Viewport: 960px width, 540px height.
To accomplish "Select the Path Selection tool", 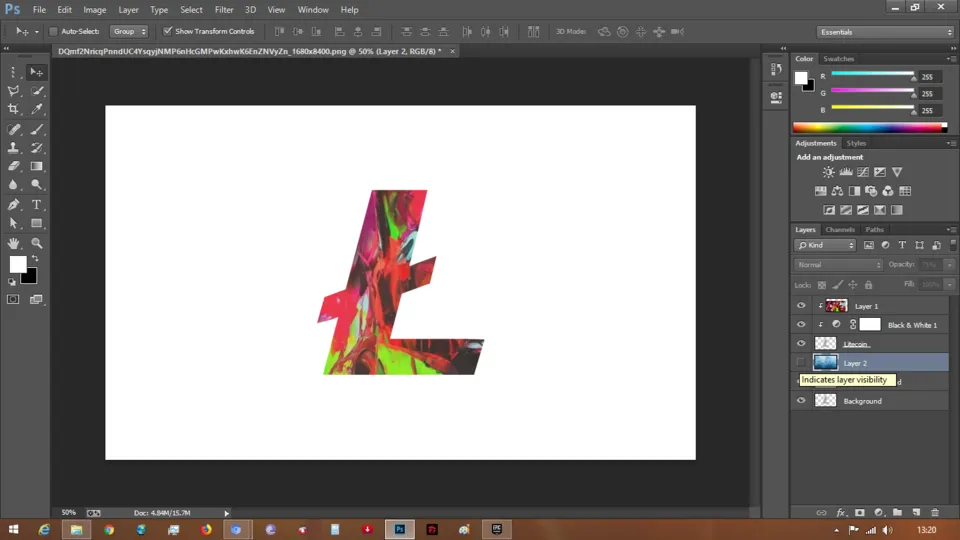I will coord(13,223).
